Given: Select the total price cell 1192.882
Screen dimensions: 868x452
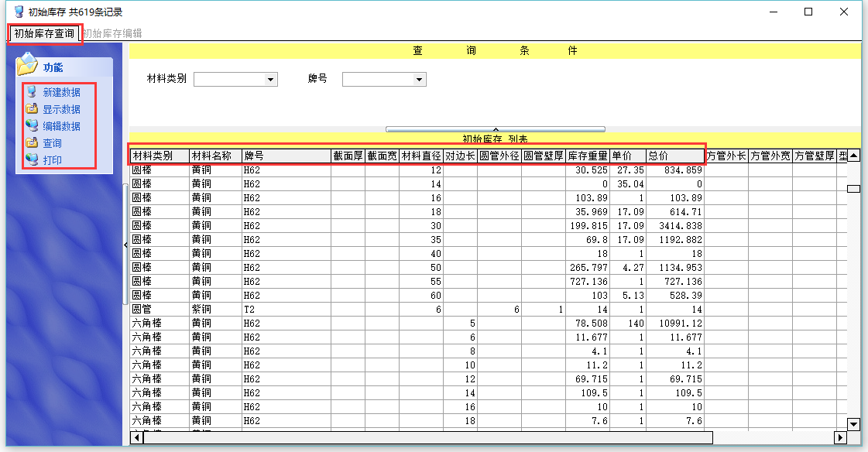Looking at the screenshot, I should [675, 240].
